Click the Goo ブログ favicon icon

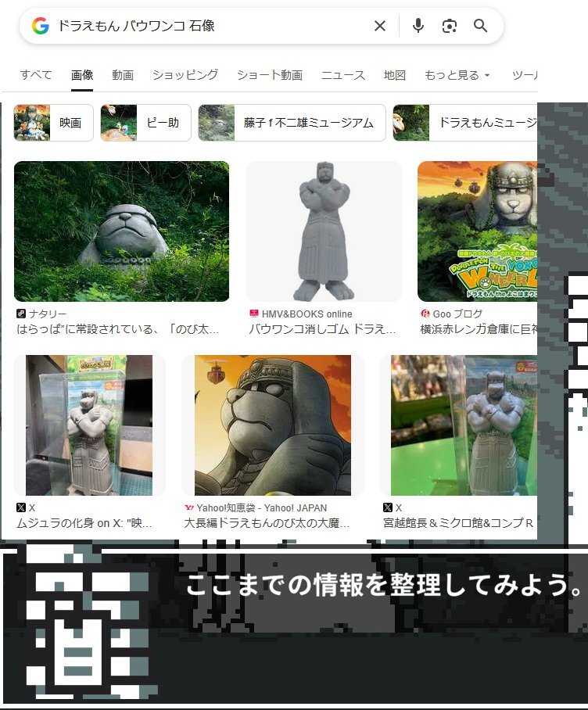(425, 314)
